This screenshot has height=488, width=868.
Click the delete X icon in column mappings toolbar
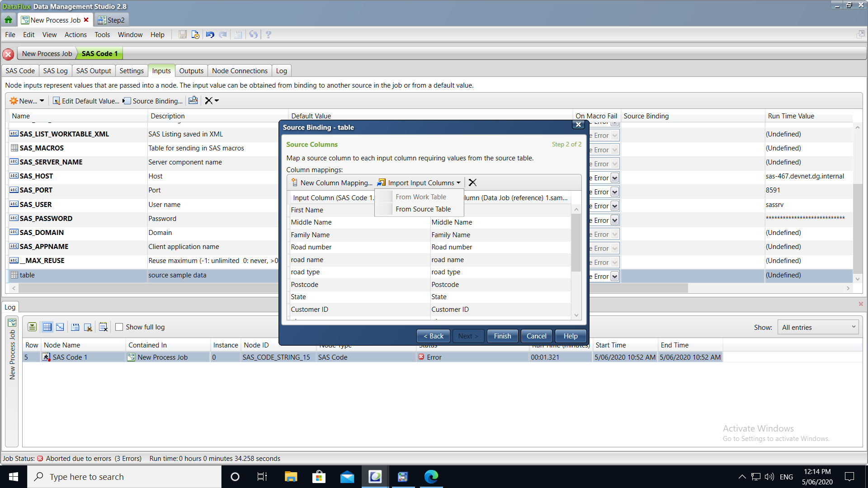tap(472, 183)
